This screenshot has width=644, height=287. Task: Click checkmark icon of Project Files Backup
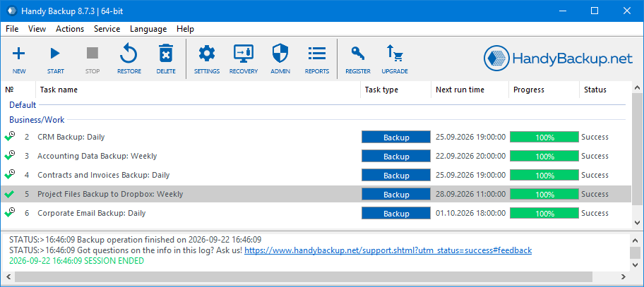point(9,195)
